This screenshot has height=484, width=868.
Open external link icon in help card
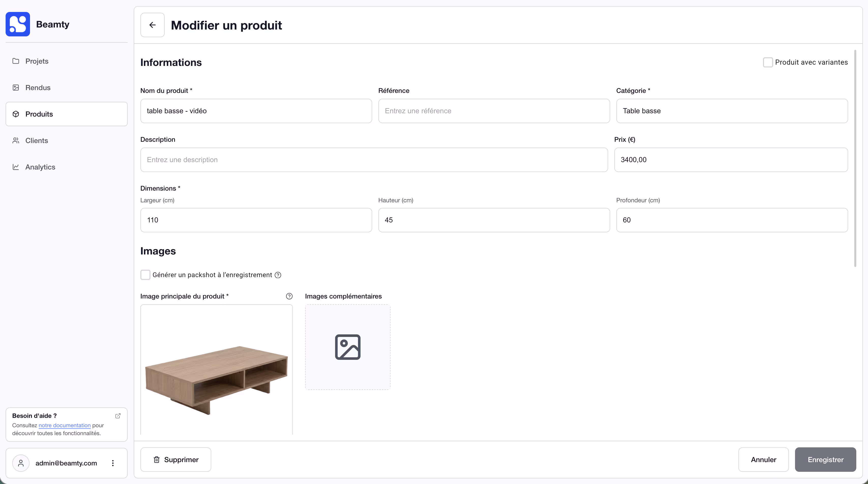pyautogui.click(x=118, y=416)
